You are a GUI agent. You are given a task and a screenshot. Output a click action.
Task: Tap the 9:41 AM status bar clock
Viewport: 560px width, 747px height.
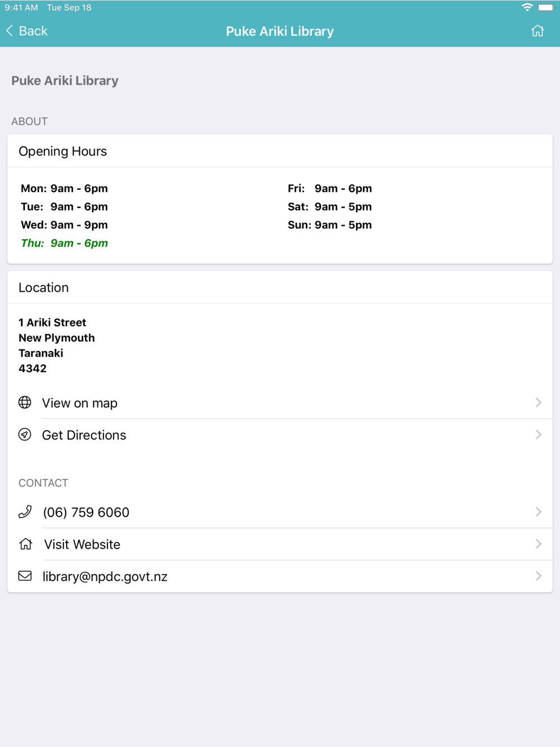pyautogui.click(x=21, y=8)
